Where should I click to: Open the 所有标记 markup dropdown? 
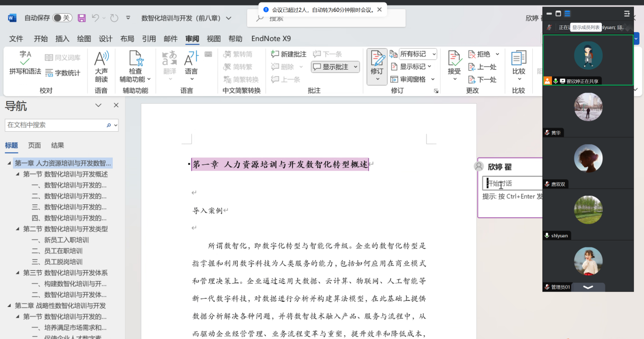pos(417,54)
